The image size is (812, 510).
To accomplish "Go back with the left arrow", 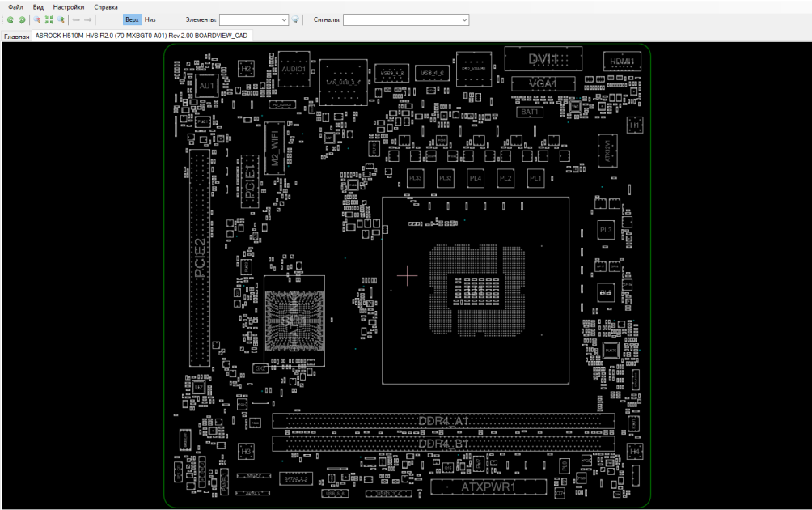I will tap(76, 19).
